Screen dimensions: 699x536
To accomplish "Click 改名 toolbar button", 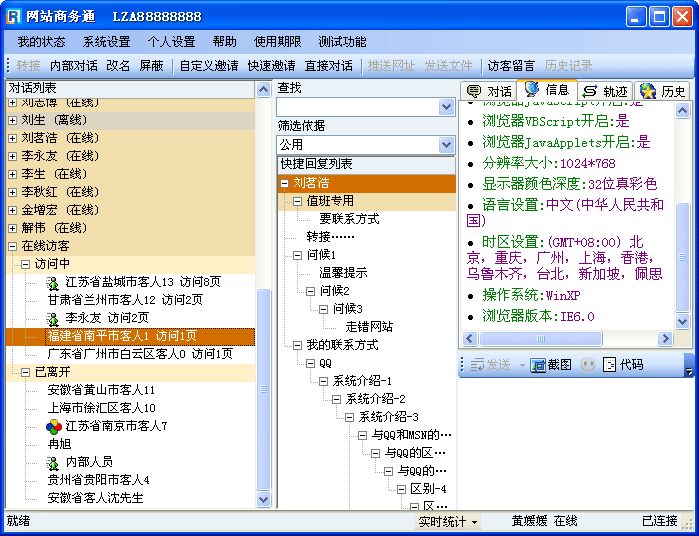I will pos(118,66).
